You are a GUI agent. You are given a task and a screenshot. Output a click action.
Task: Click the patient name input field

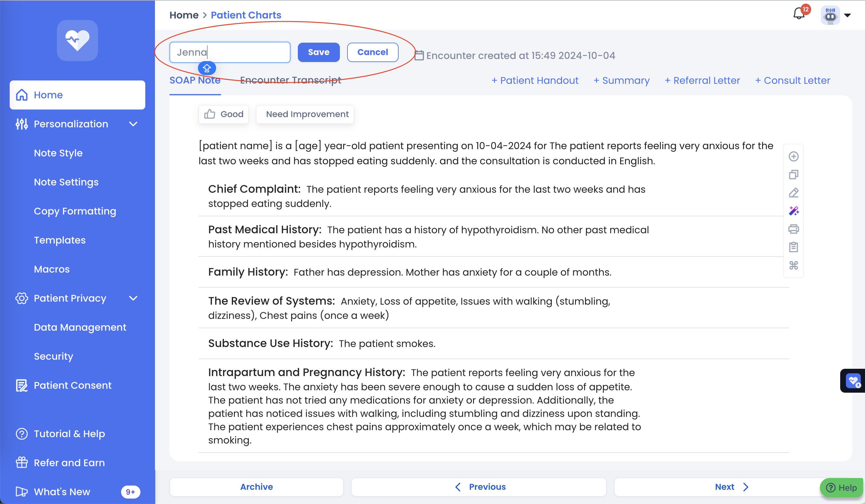[x=230, y=52]
